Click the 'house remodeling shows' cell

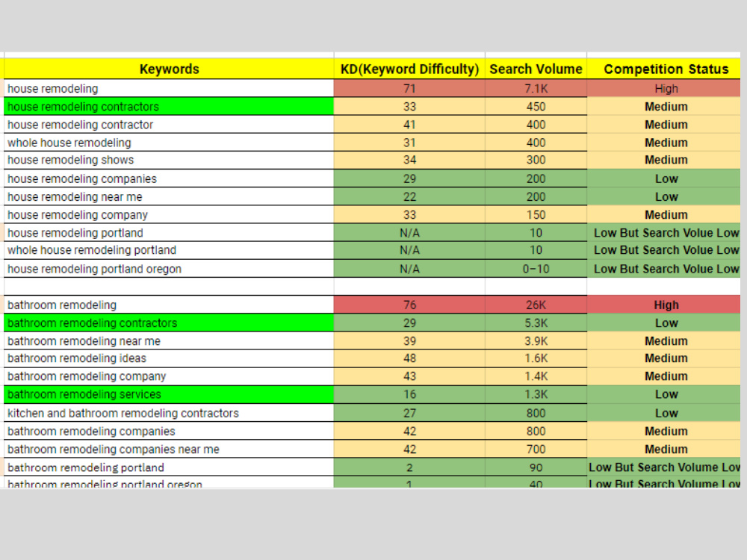click(169, 160)
